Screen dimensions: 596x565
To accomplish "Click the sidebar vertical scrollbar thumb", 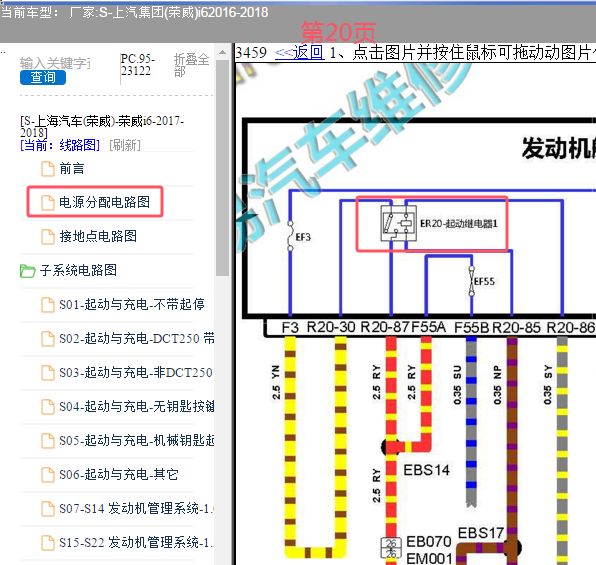I will tap(222, 167).
